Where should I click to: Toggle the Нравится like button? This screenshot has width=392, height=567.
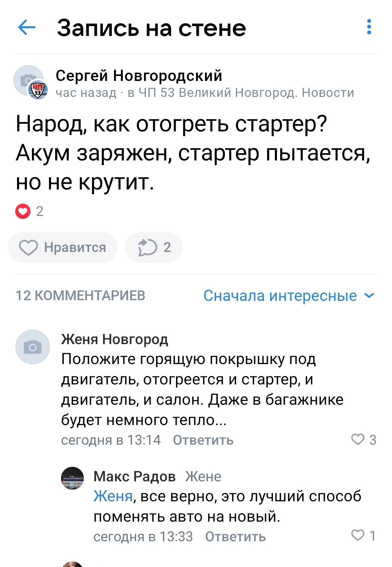click(x=63, y=248)
